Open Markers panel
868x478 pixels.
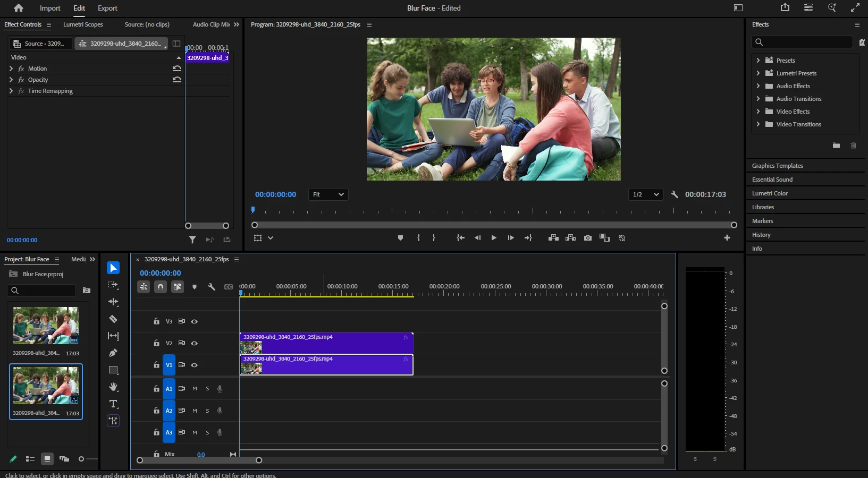tap(762, 221)
